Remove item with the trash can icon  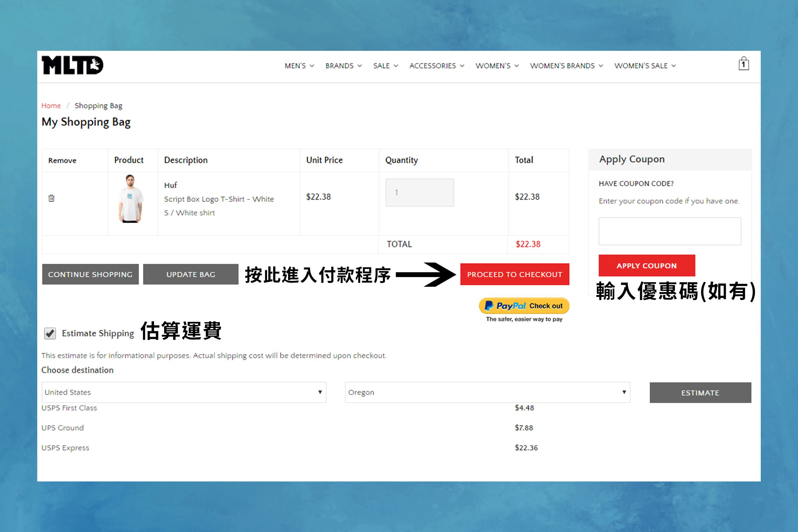point(51,198)
